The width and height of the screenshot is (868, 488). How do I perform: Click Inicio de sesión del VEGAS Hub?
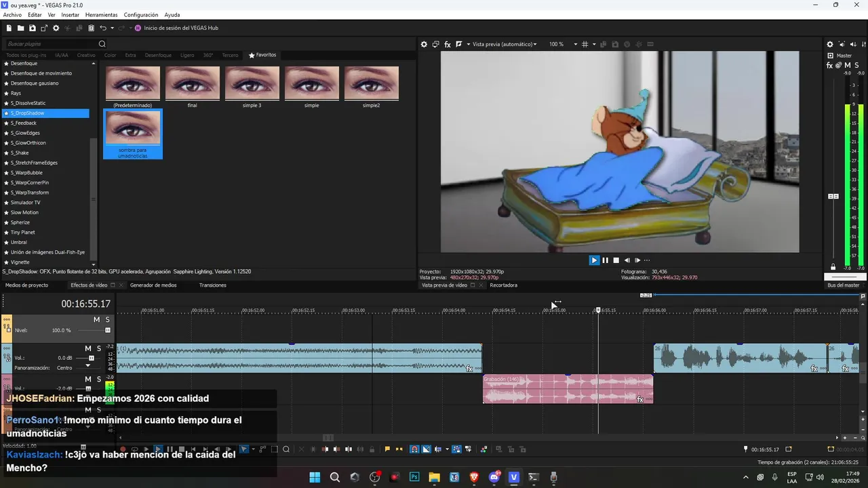(181, 28)
